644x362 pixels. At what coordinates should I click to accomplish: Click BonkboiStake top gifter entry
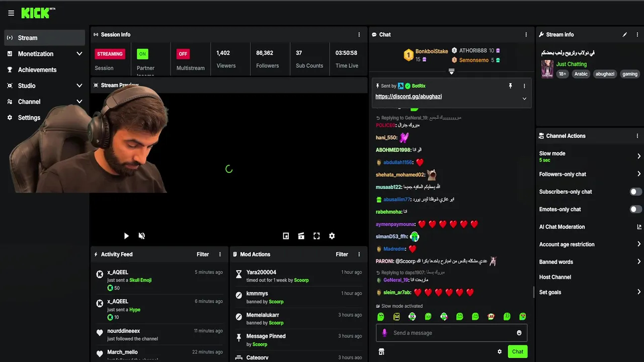[x=426, y=55]
